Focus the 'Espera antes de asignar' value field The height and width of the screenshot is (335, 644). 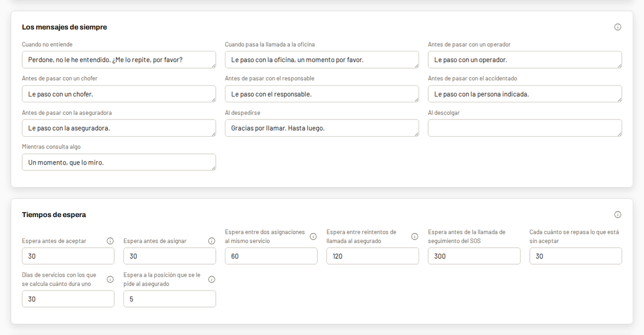pos(170,256)
